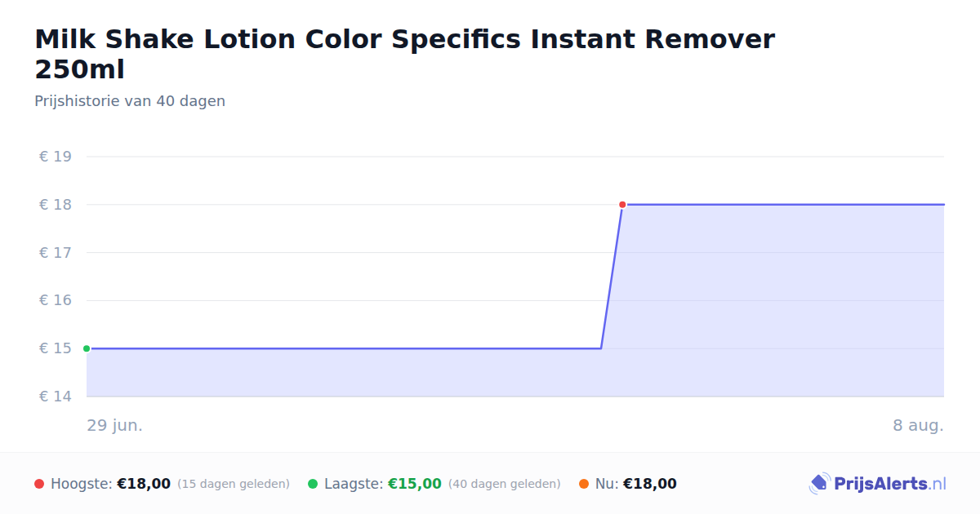Click the red Hoogste legend dot
This screenshot has width=980, height=514.
(39, 484)
